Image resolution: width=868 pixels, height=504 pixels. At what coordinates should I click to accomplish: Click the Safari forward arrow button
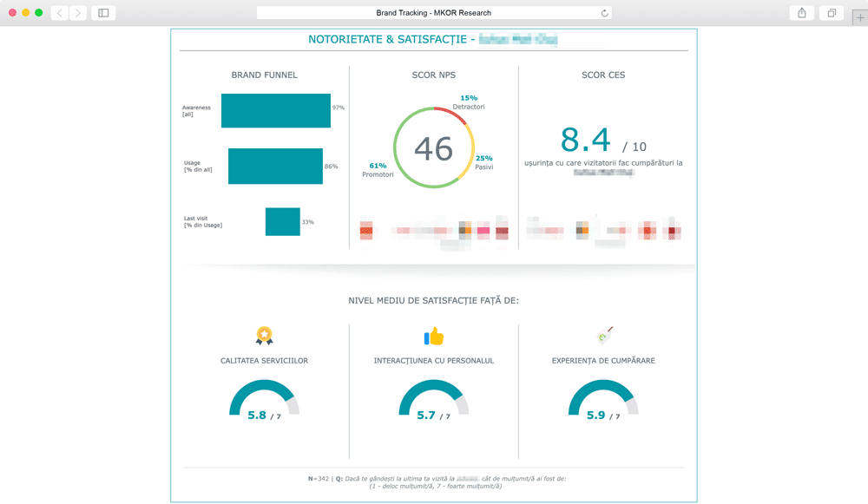coord(78,13)
